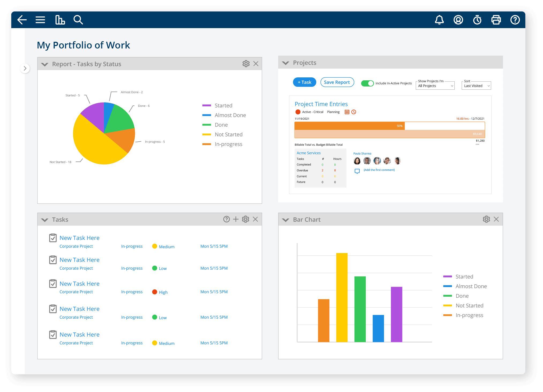This screenshot has width=543, height=392.
Task: Check off the second task with Low priority
Action: [x=53, y=260]
